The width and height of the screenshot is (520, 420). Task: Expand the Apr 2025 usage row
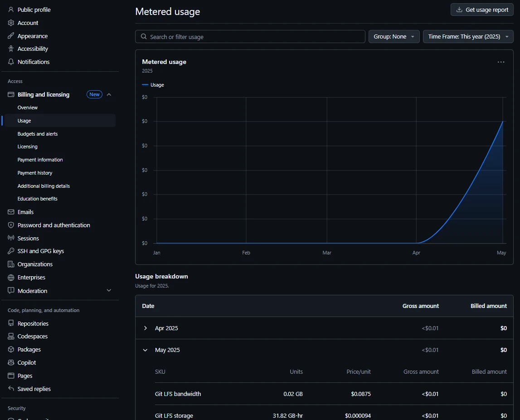tap(145, 328)
